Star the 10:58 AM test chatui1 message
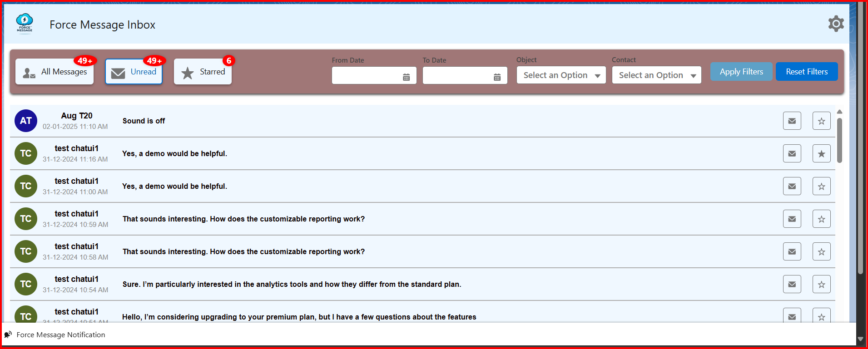 coord(821,251)
